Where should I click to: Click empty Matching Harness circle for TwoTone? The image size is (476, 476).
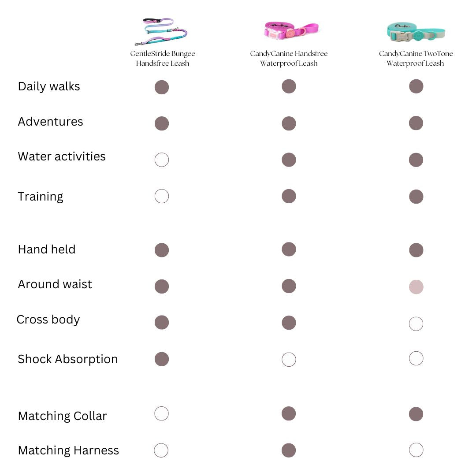[416, 450]
